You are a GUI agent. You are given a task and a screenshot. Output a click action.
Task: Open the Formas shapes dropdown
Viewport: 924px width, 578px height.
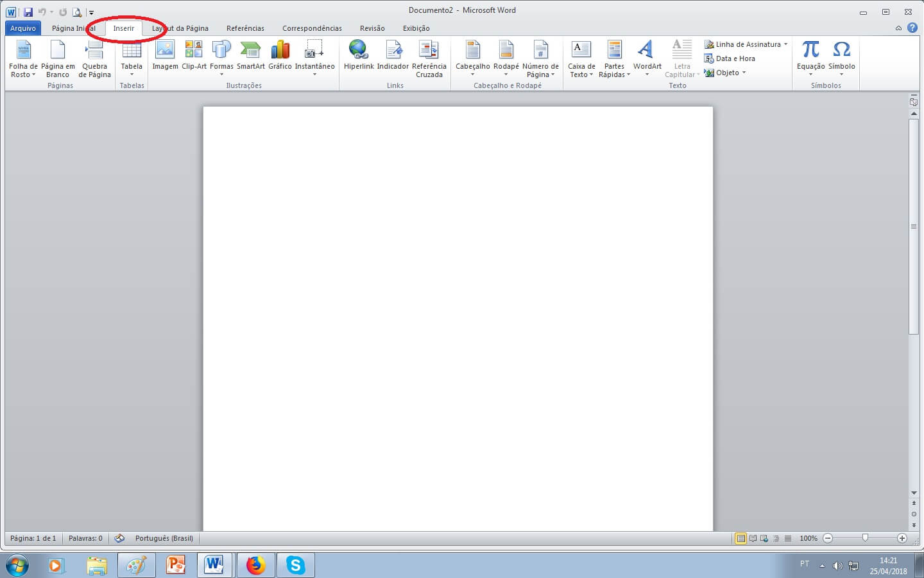pos(221,59)
